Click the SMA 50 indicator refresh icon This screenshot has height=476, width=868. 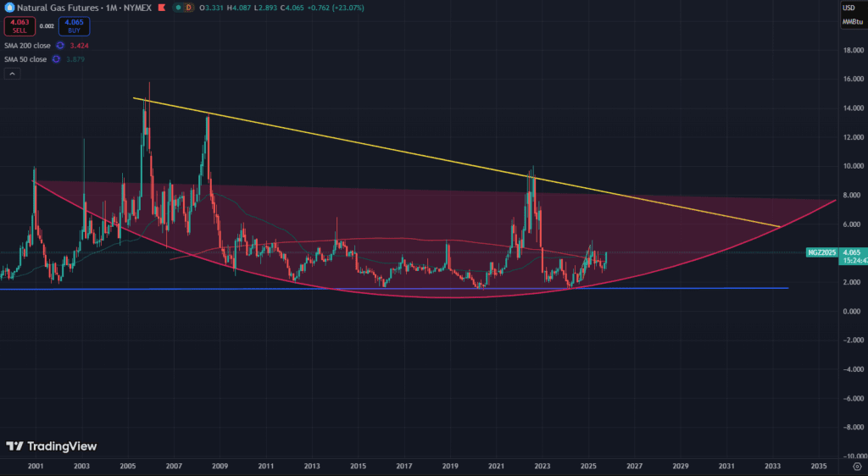coord(56,59)
